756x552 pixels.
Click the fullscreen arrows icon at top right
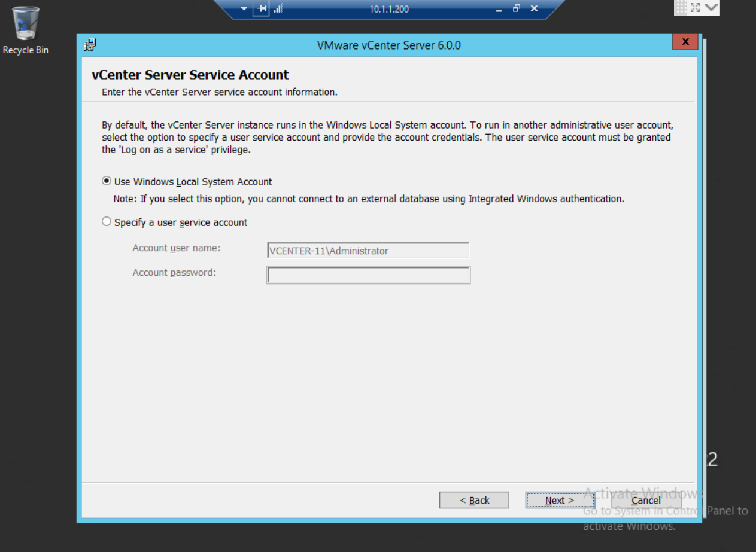tap(696, 7)
